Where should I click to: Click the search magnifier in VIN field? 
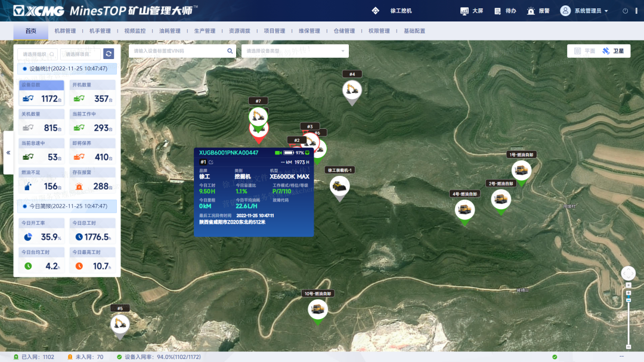(x=230, y=51)
